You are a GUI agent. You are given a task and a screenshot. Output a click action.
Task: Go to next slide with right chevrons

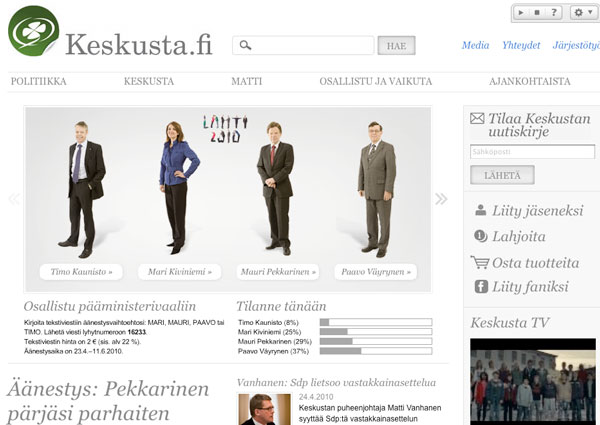(441, 199)
